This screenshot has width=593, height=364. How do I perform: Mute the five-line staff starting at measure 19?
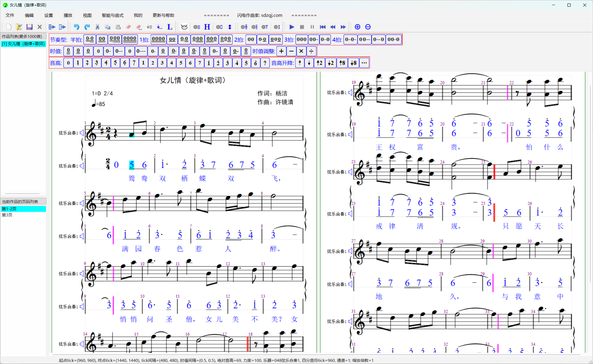coord(350,93)
